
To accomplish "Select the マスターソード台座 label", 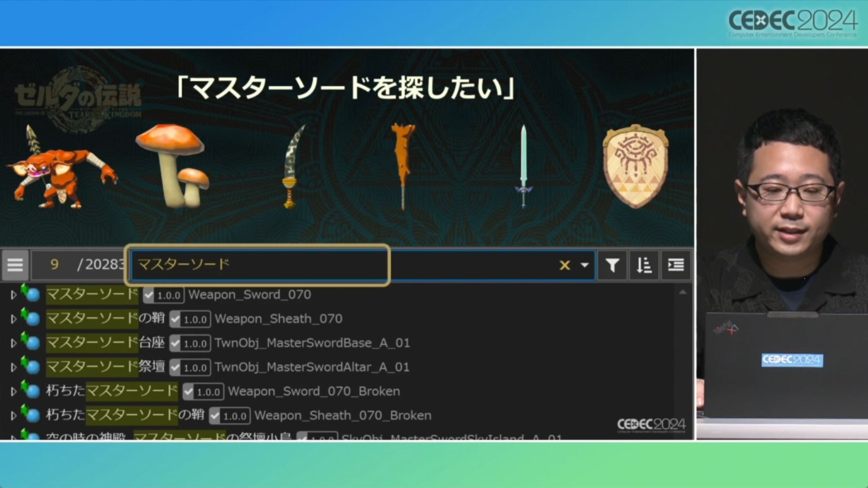I will tap(105, 343).
